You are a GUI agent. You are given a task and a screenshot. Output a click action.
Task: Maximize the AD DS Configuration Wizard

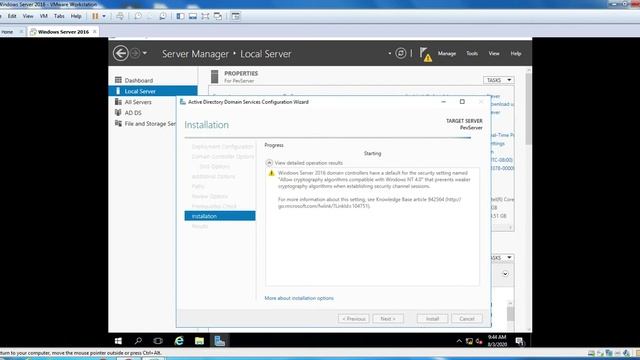point(462,102)
